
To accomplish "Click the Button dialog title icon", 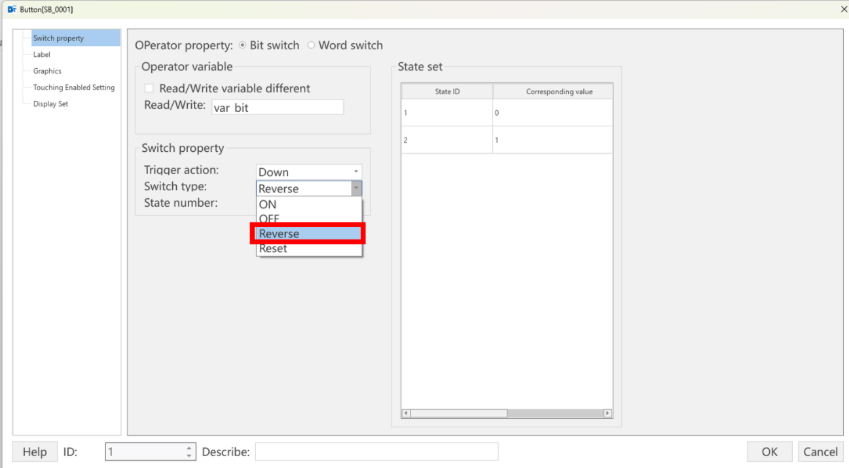I will 12,9.
